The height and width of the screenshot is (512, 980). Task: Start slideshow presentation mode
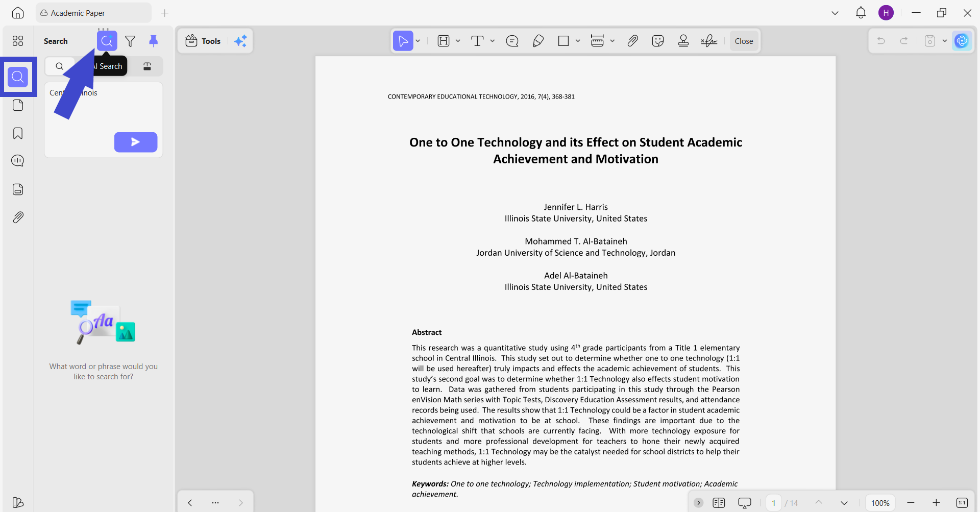[745, 503]
